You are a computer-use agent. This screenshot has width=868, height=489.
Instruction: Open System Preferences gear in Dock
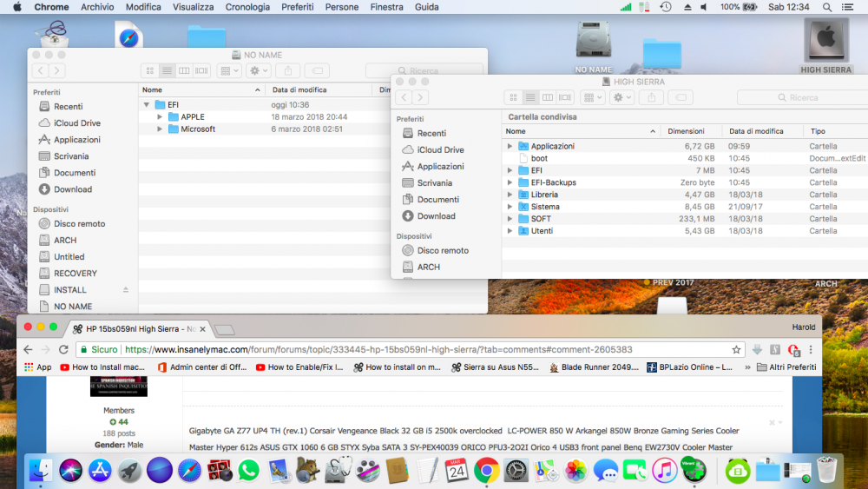[x=516, y=471]
